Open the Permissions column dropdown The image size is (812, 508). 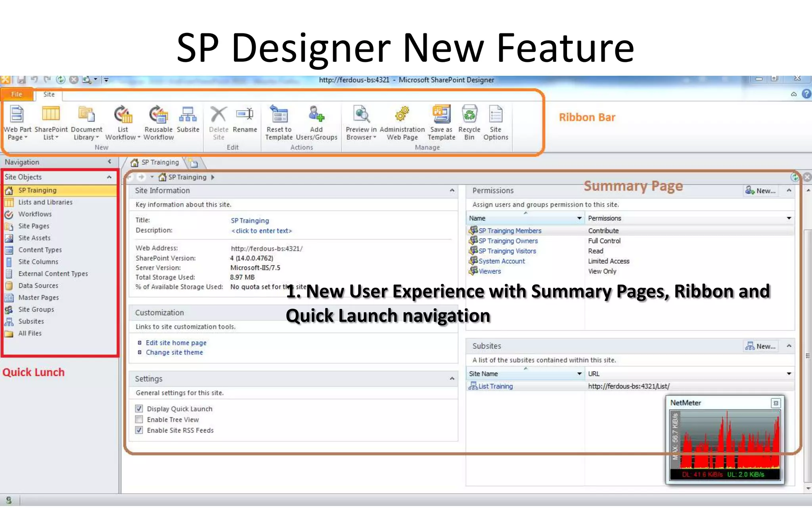point(789,218)
